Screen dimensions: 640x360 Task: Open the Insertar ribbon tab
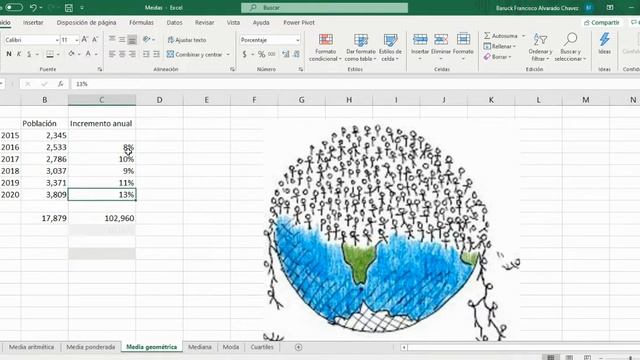pyautogui.click(x=33, y=23)
